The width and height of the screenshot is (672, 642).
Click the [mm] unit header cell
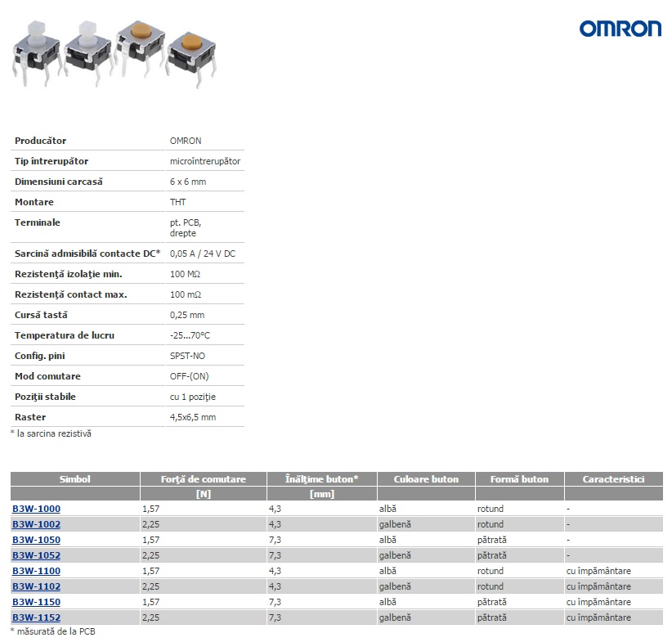pyautogui.click(x=322, y=494)
